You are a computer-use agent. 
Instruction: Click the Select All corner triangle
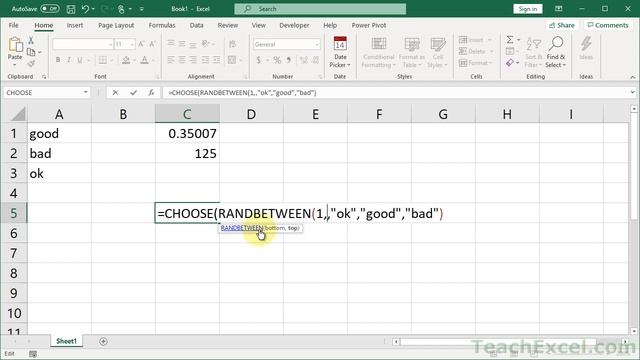18,114
